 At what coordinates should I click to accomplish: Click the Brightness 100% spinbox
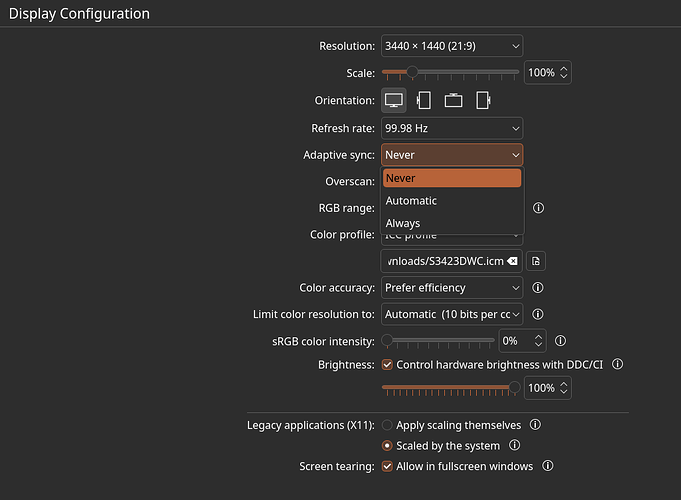548,387
